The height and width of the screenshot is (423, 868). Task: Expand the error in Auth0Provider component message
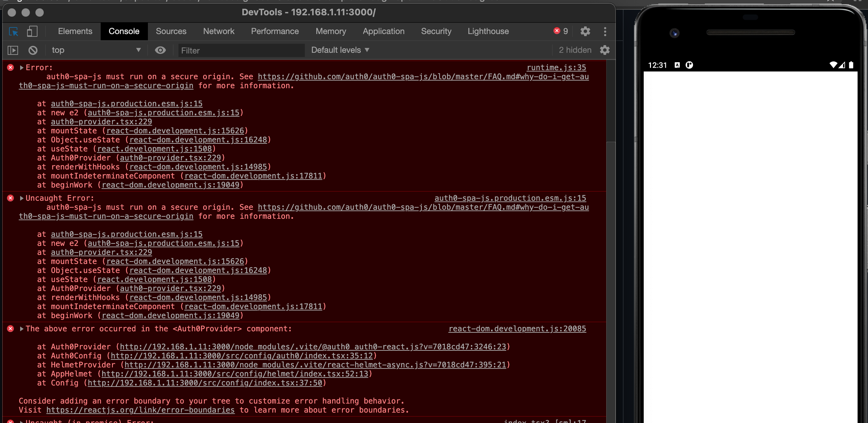point(21,329)
